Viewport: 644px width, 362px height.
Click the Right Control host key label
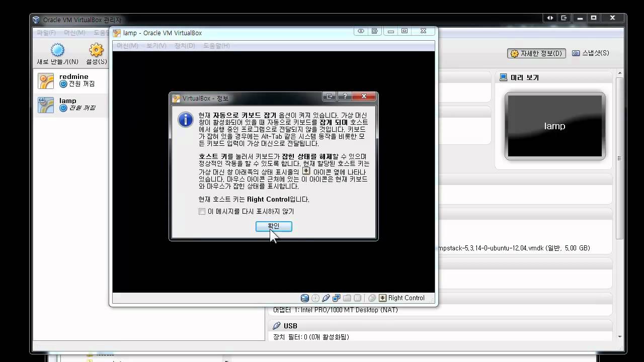tap(407, 298)
